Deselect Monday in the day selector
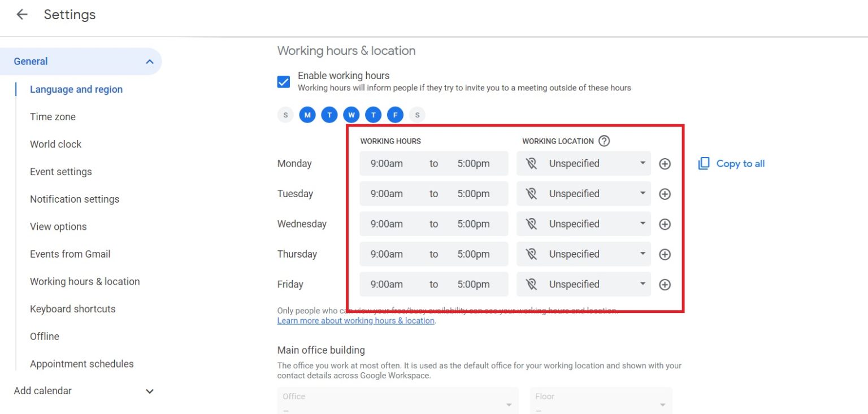The width and height of the screenshot is (868, 414). (307, 115)
